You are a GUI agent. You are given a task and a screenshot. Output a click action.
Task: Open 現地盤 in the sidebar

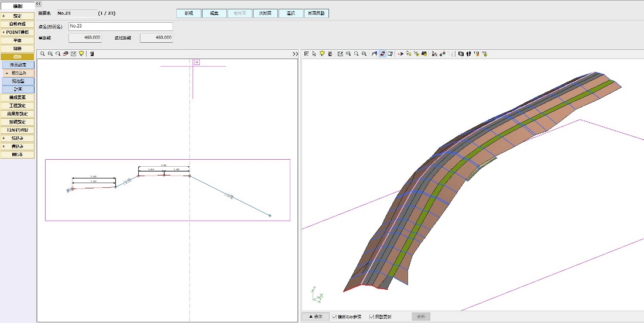tap(18, 81)
